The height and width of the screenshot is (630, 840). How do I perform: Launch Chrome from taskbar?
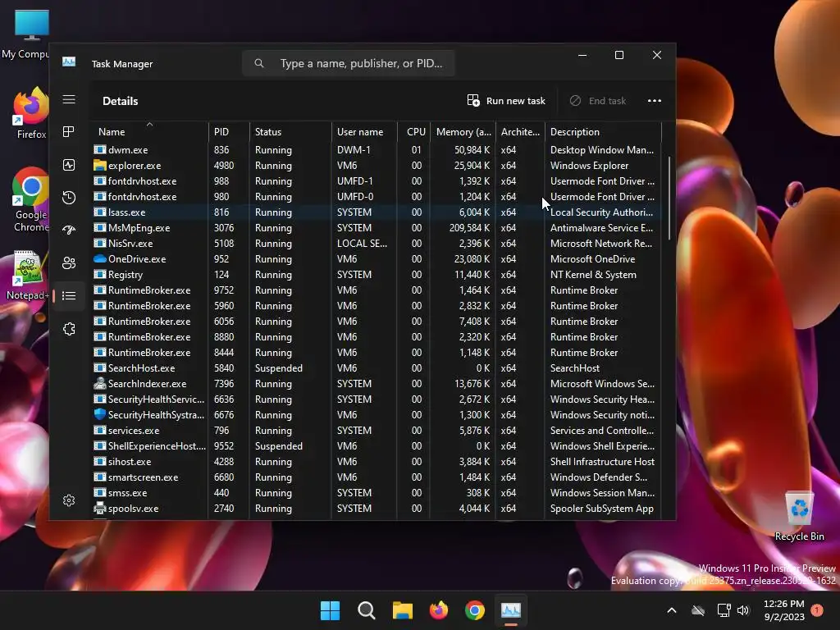pyautogui.click(x=475, y=610)
